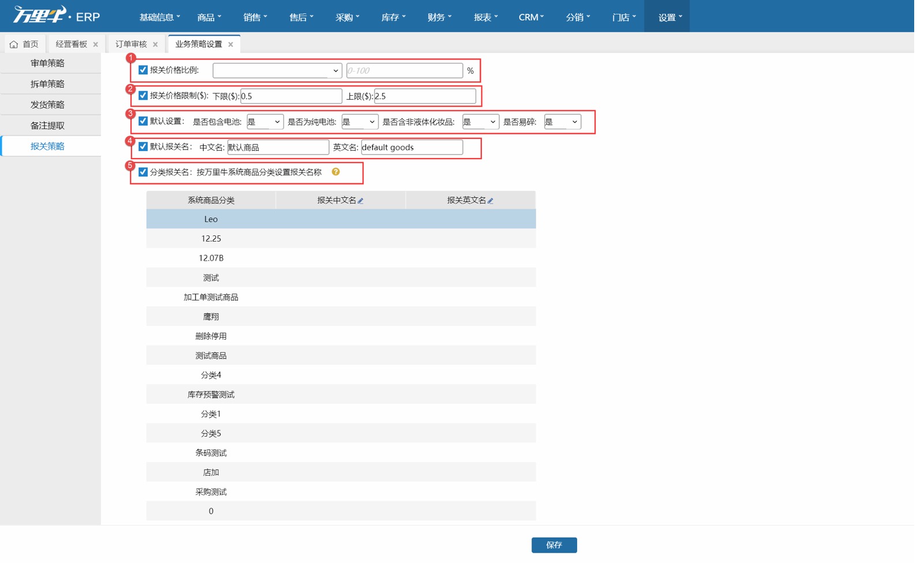The width and height of the screenshot is (924, 563).
Task: Click the edit pencil next to 报关中文名
Action: (361, 200)
